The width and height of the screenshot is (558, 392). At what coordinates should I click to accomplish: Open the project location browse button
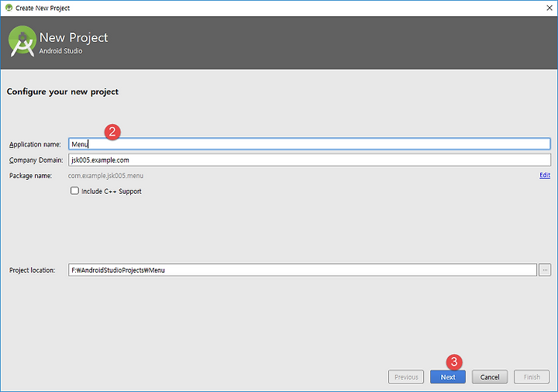545,270
